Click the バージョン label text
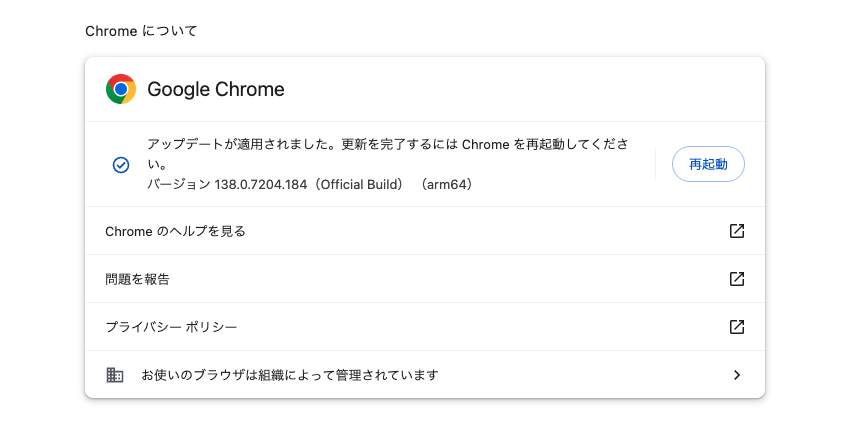The width and height of the screenshot is (843, 423). coord(179,184)
